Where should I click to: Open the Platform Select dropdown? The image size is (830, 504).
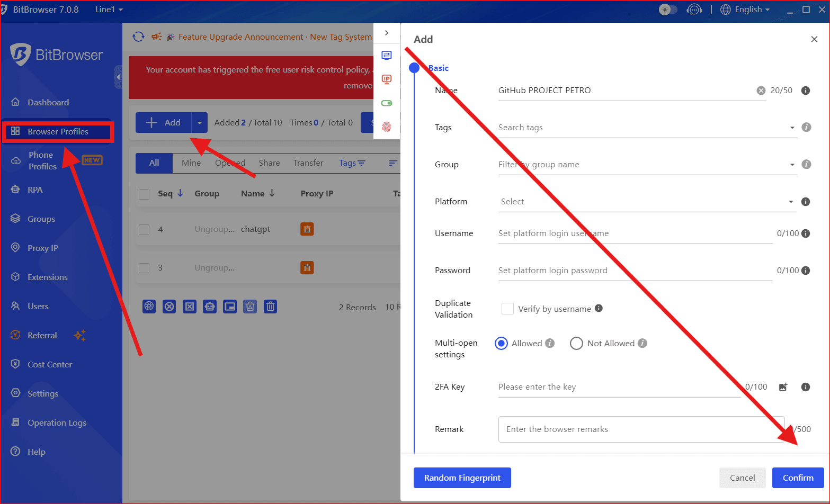coord(646,202)
